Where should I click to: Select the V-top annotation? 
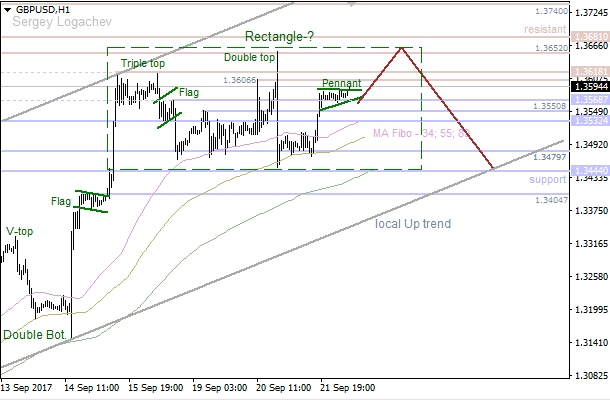20,231
